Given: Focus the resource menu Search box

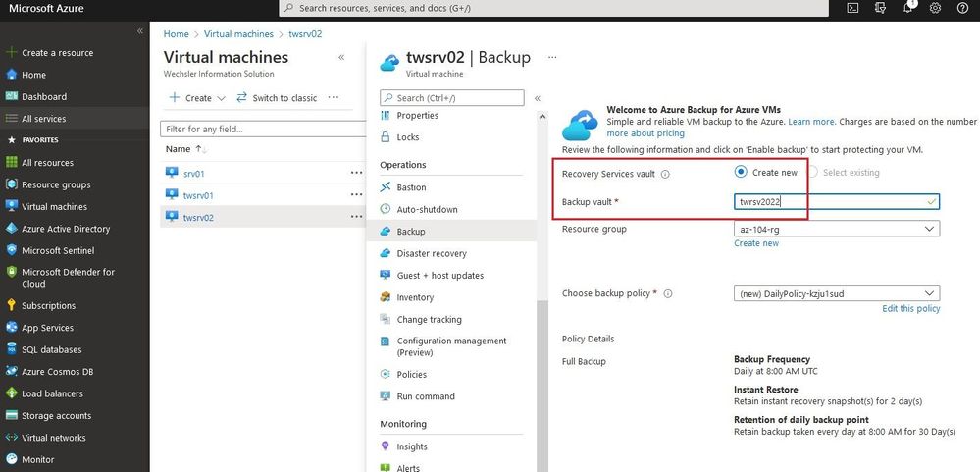Looking at the screenshot, I should click(x=452, y=98).
